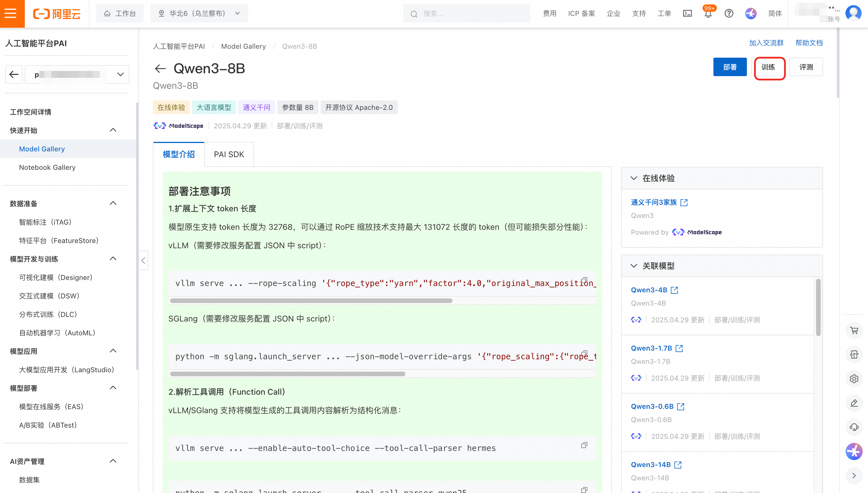Screen dimensions: 868x493
Task: Open the Cloud Shell terminal icon
Action: (687, 14)
